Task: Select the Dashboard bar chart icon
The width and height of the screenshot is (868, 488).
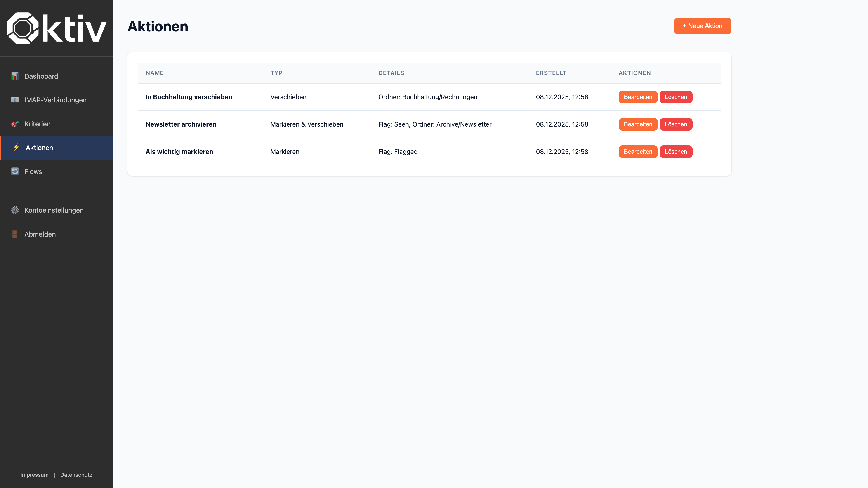Action: tap(15, 76)
